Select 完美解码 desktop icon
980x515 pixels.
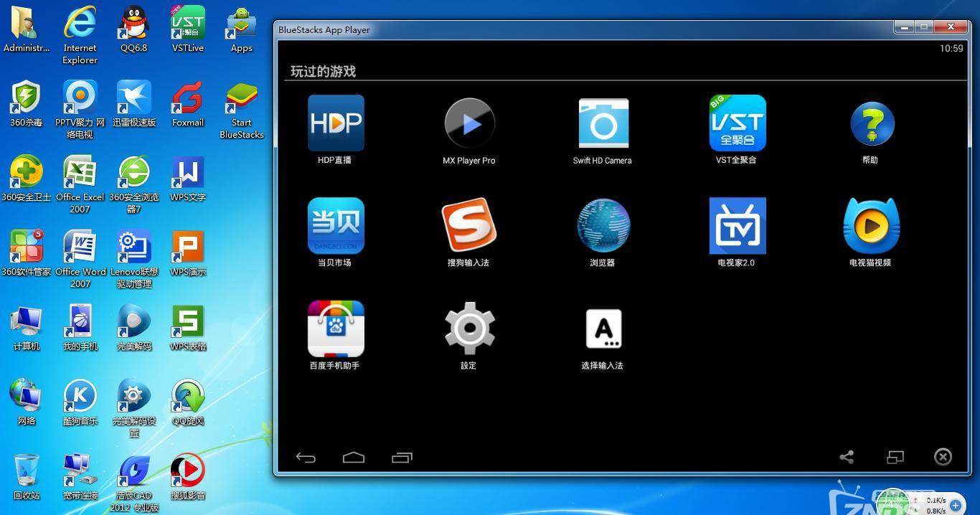point(133,327)
